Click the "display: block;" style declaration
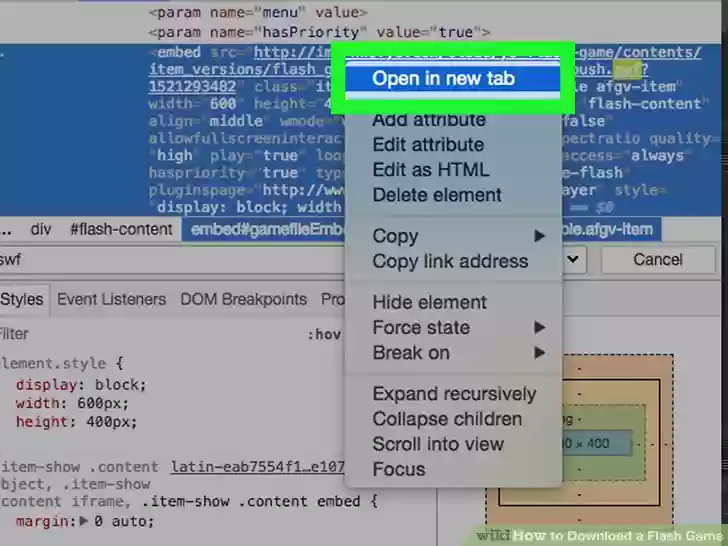 tap(81, 385)
